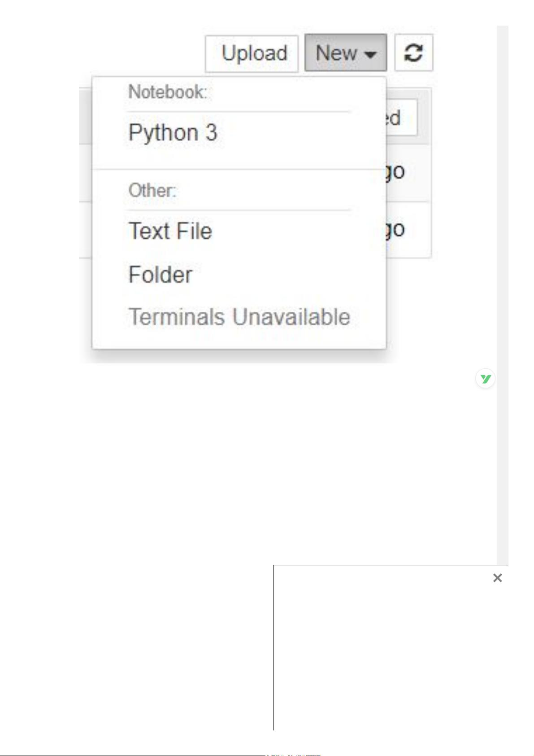534x756 pixels.
Task: Create a new Python 3 notebook
Action: pyautogui.click(x=173, y=133)
